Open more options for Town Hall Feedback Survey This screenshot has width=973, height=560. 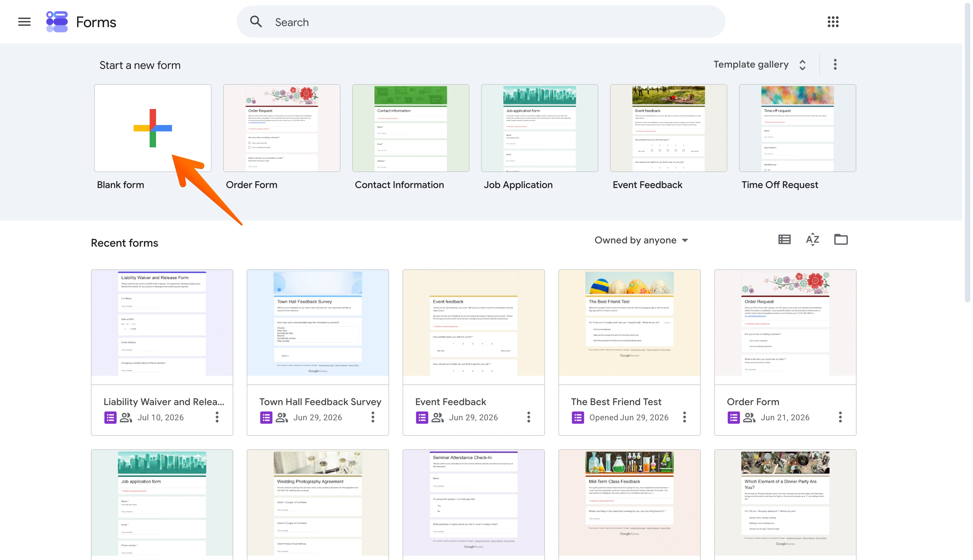373,417
